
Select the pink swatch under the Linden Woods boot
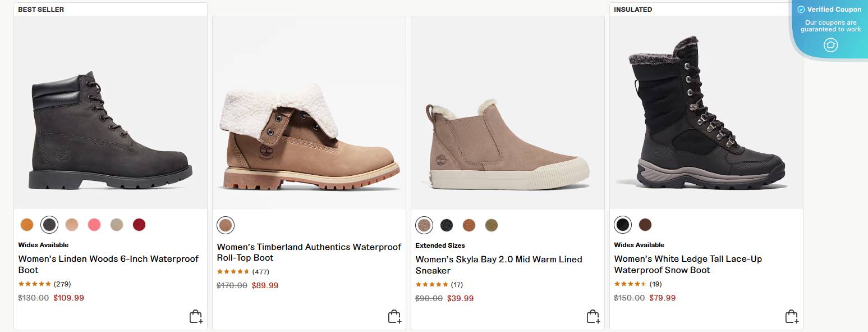point(94,224)
